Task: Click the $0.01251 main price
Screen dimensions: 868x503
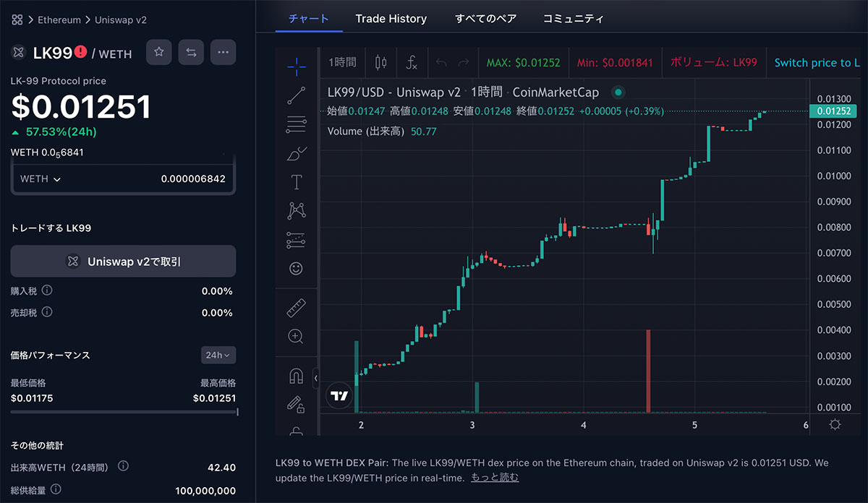Action: (x=81, y=107)
